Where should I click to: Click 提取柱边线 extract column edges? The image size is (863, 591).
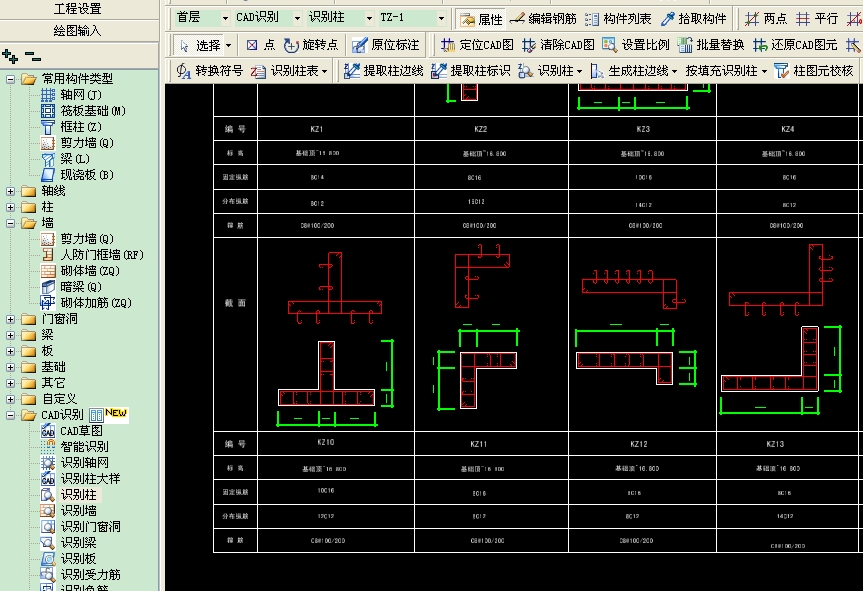click(x=383, y=71)
